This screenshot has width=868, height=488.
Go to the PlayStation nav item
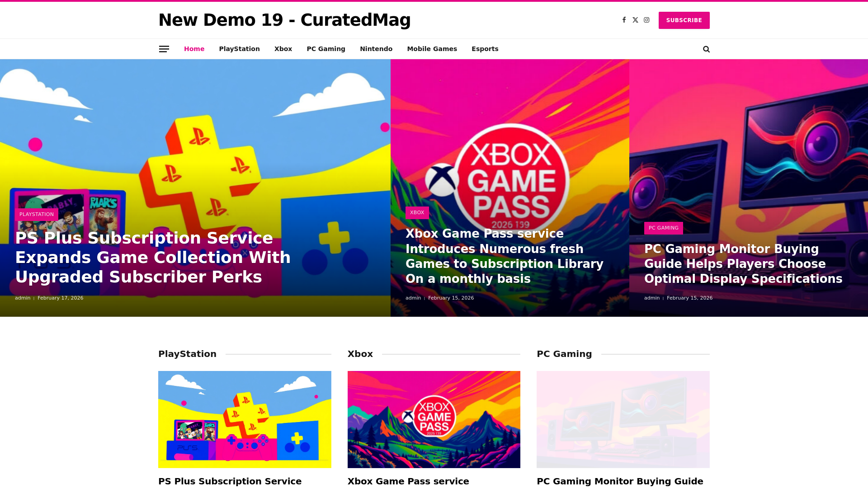tap(239, 49)
